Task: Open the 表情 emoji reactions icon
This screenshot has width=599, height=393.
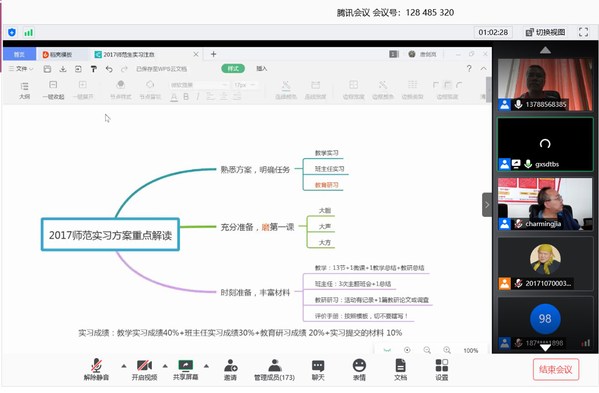Action: tap(359, 369)
